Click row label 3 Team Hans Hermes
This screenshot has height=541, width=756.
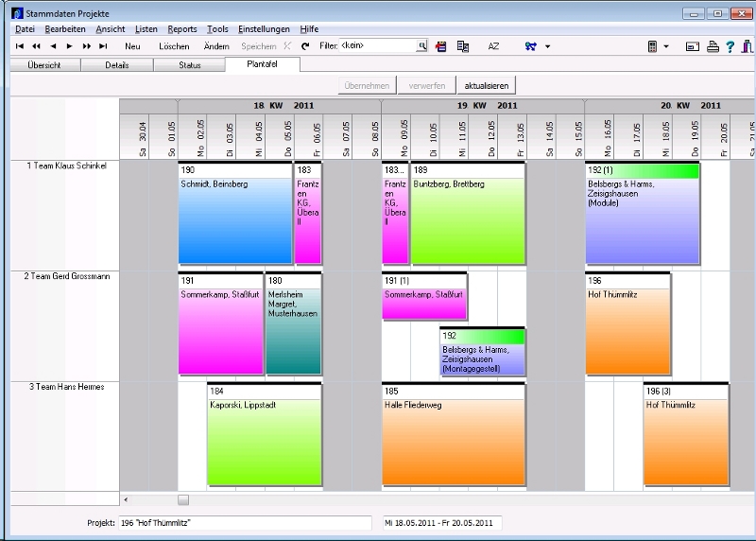pyautogui.click(x=66, y=387)
